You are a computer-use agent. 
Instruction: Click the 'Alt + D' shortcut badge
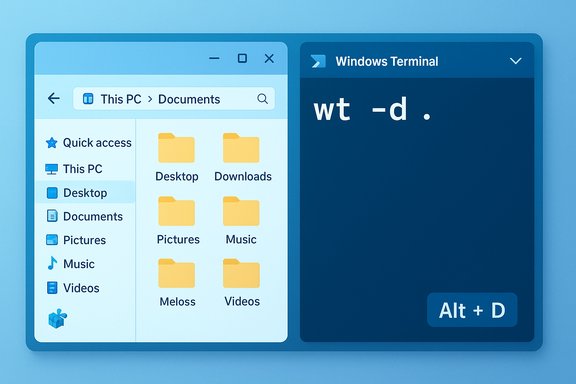tap(472, 310)
